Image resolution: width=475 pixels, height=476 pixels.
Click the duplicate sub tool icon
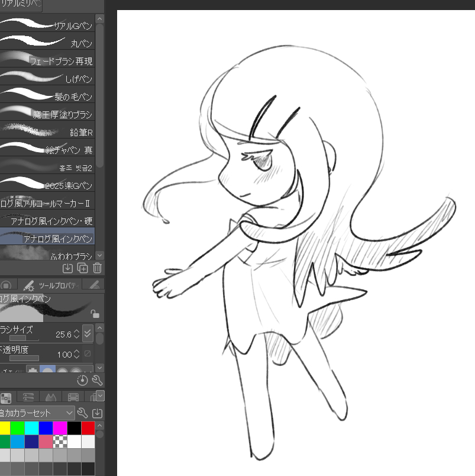[83, 268]
